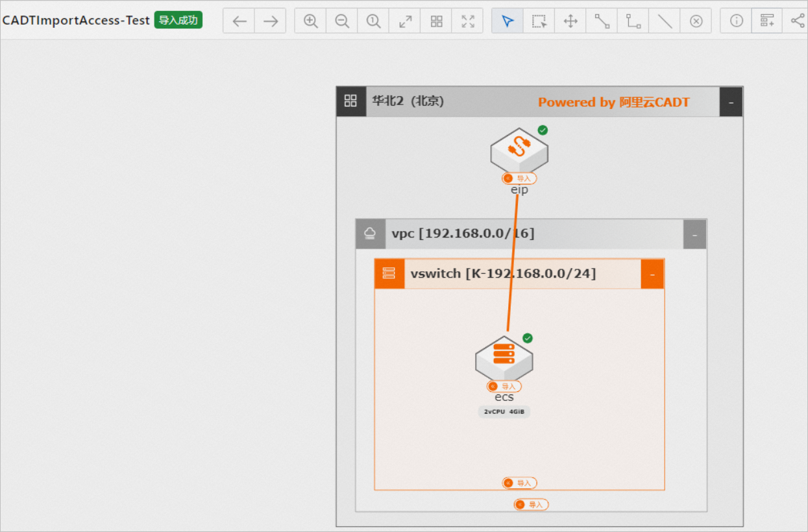Click the 导入 badge under eip
Image resolution: width=808 pixels, height=532 pixels.
click(x=519, y=178)
